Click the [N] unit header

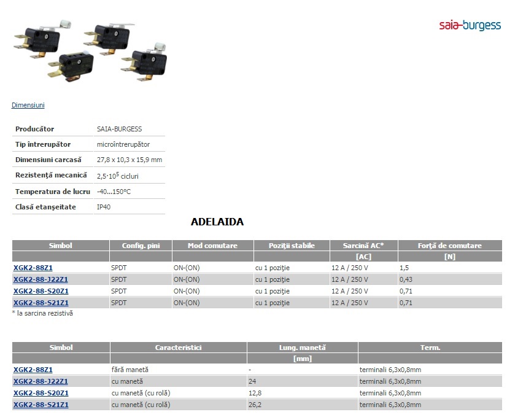pos(450,257)
